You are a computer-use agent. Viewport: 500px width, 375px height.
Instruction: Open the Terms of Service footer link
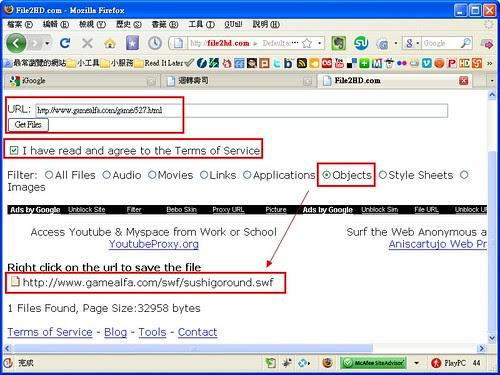click(50, 332)
